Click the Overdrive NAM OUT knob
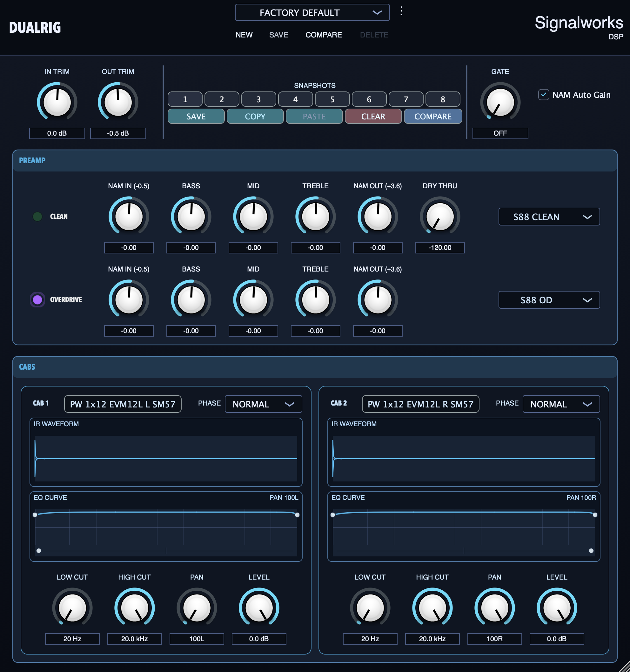 pos(378,299)
